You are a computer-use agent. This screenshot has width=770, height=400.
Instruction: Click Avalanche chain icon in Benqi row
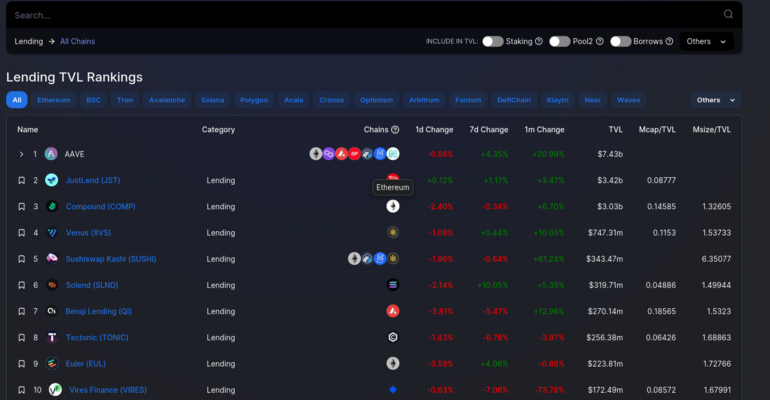click(x=393, y=311)
